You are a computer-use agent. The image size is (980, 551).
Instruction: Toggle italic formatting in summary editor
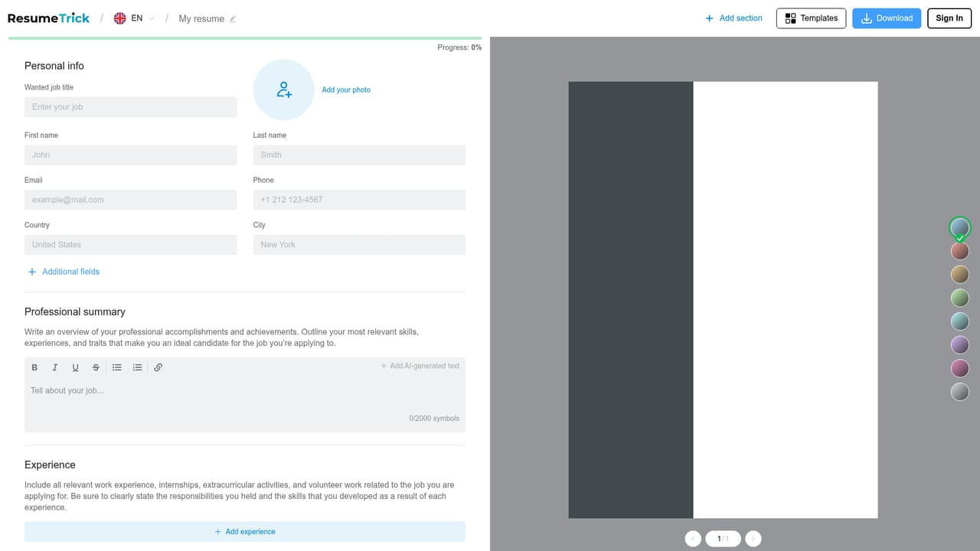[x=55, y=367]
